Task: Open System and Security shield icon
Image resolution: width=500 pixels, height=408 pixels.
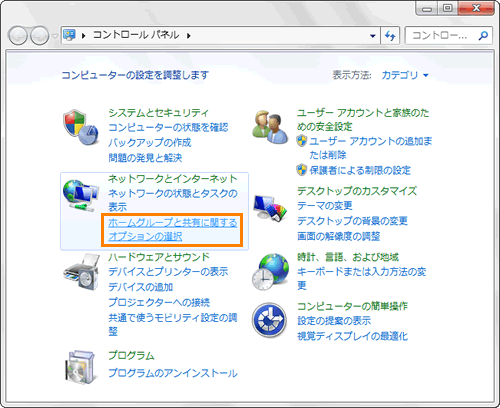Action: pyautogui.click(x=80, y=127)
